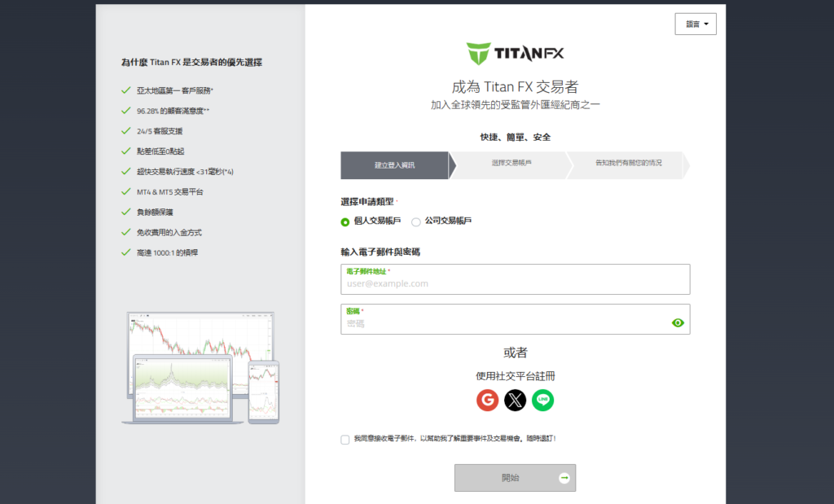Toggle password visibility eye icon
The width and height of the screenshot is (834, 504).
click(x=678, y=322)
